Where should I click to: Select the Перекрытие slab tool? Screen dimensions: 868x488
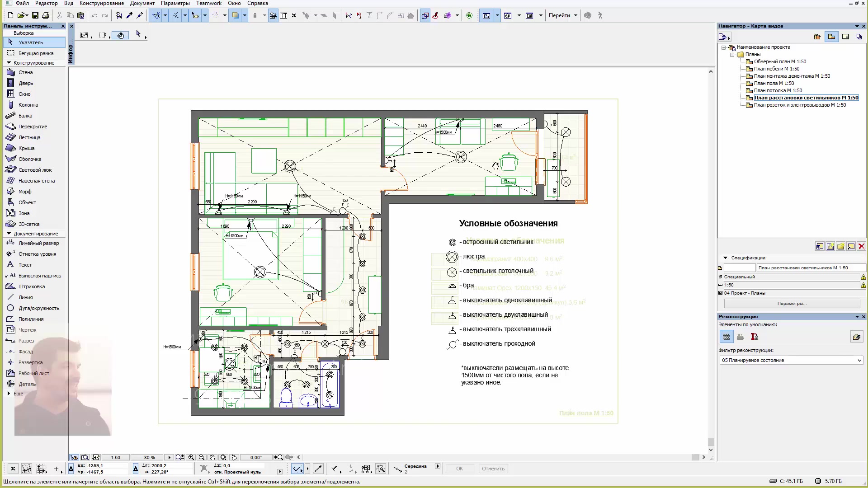[x=34, y=127]
